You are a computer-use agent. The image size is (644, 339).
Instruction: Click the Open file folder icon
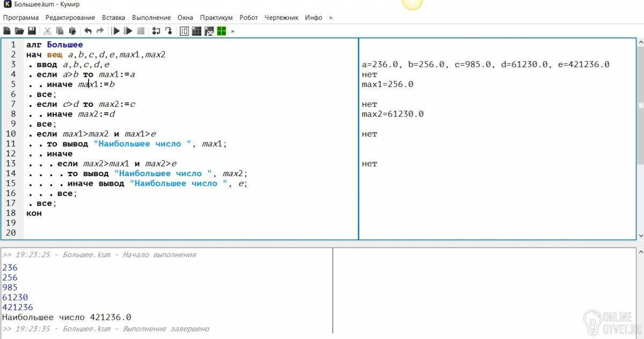coord(19,31)
